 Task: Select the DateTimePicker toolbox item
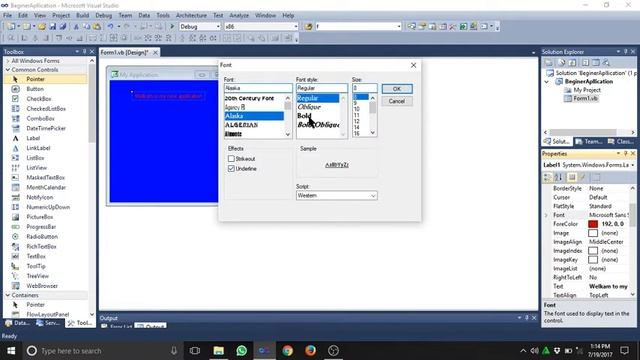pyautogui.click(x=46, y=128)
